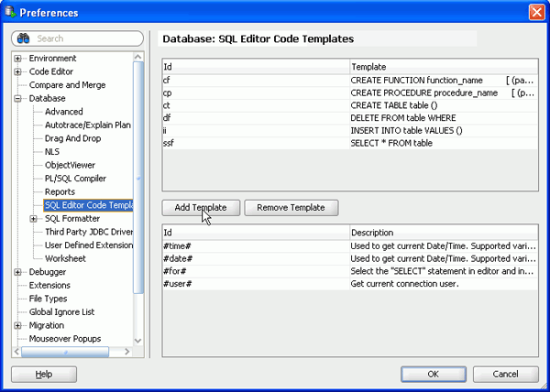Viewport: 550px width, 392px height.
Task: Click the tree scroll left arrow
Action: [16, 352]
